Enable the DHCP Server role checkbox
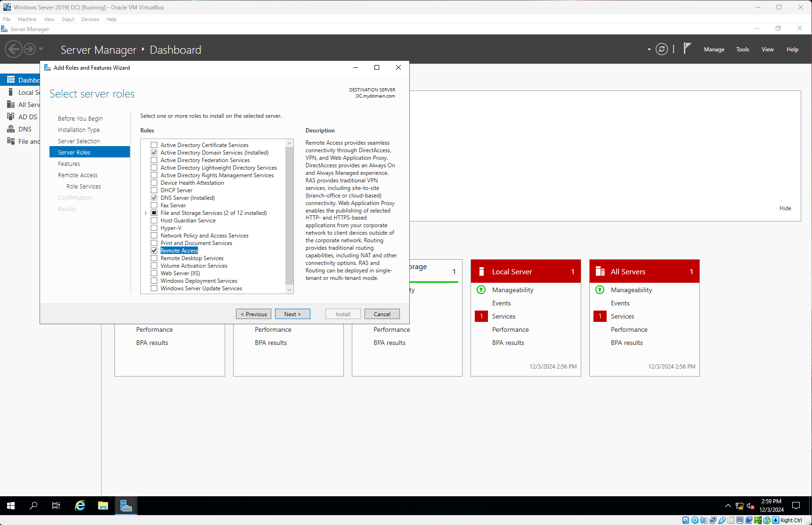812x525 pixels. 154,190
